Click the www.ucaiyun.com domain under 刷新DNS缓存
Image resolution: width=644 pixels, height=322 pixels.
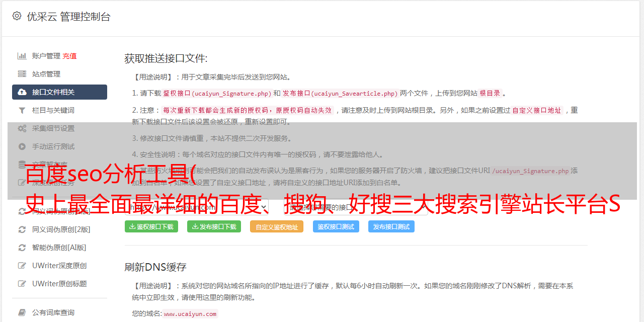pyautogui.click(x=190, y=314)
